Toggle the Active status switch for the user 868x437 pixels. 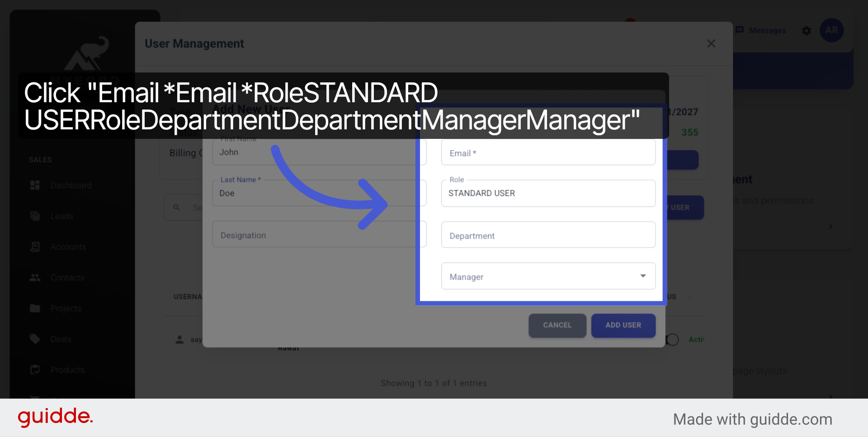(x=672, y=339)
